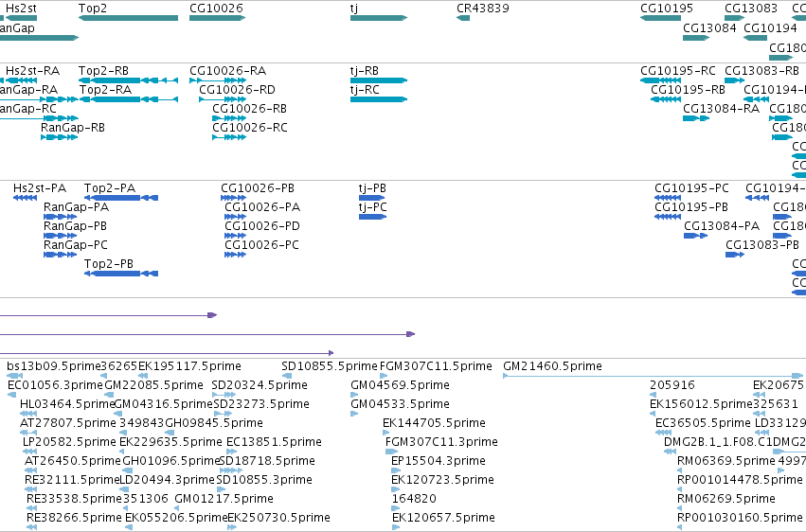Select the longest purple arrow line
The width and height of the screenshot is (806, 532).
[x=207, y=334]
